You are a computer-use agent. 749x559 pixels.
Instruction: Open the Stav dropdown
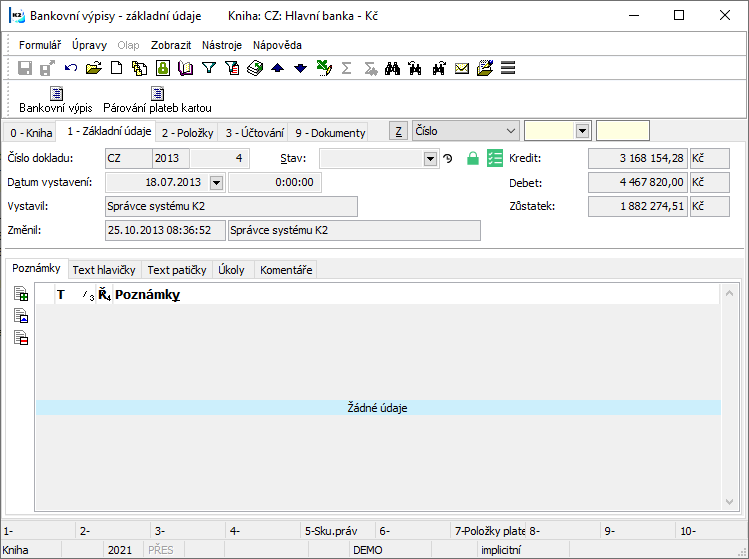click(x=430, y=159)
